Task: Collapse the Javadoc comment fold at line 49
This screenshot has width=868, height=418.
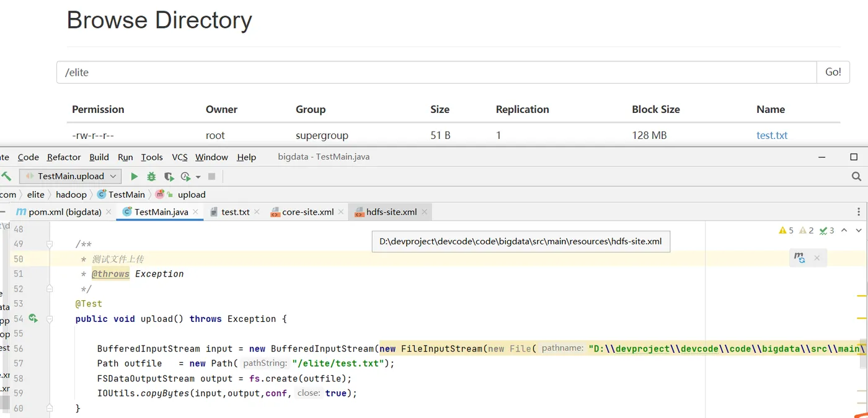Action: click(50, 244)
